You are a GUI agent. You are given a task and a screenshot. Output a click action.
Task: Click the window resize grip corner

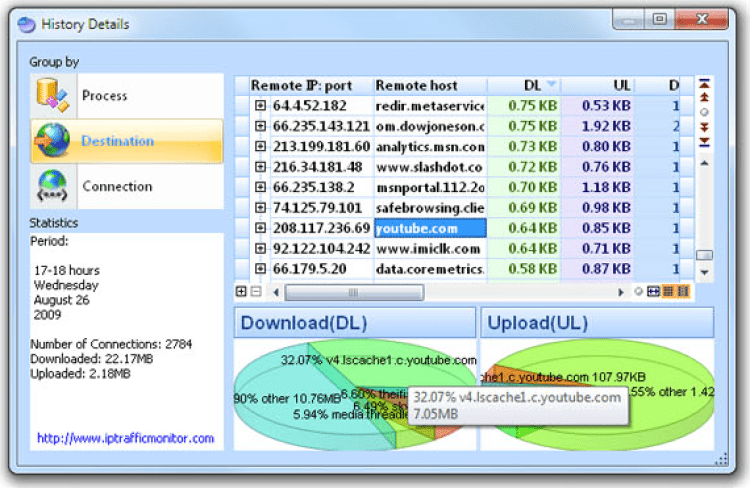[x=721, y=459]
